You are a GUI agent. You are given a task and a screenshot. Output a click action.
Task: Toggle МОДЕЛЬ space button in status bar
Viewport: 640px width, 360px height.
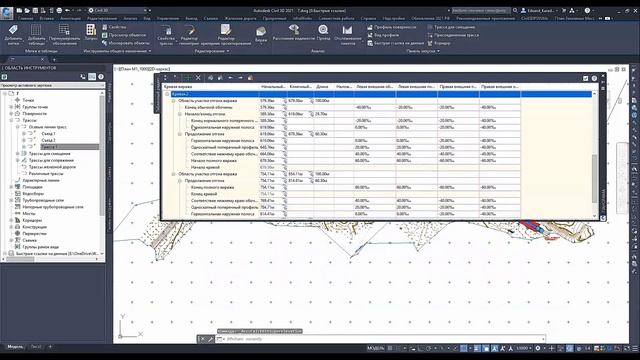coord(376,348)
